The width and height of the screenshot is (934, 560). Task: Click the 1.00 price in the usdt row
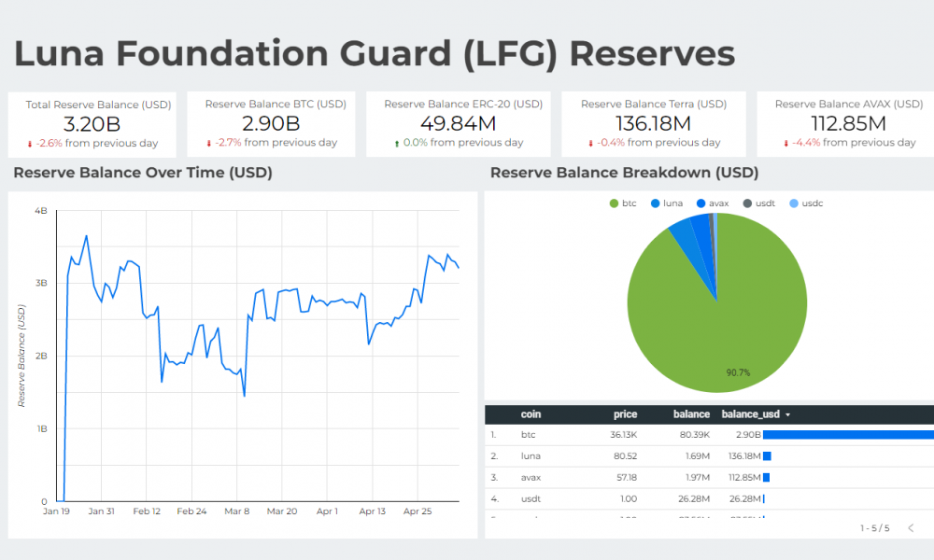(629, 499)
